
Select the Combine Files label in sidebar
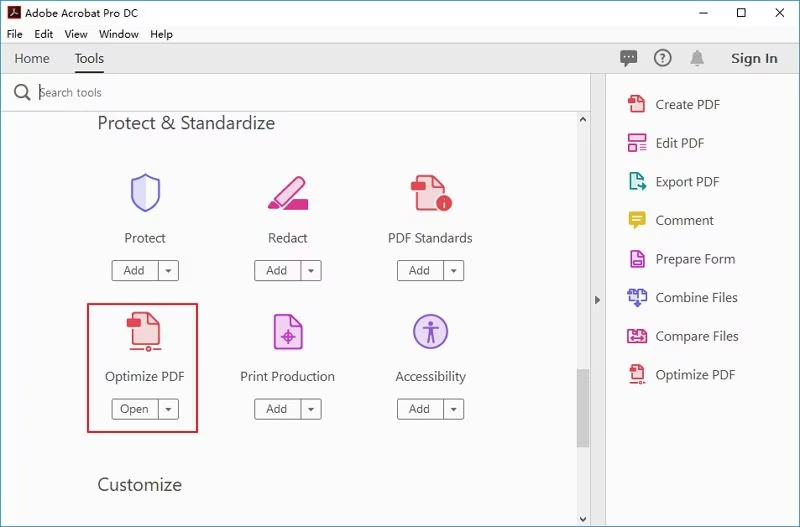pyautogui.click(x=696, y=297)
